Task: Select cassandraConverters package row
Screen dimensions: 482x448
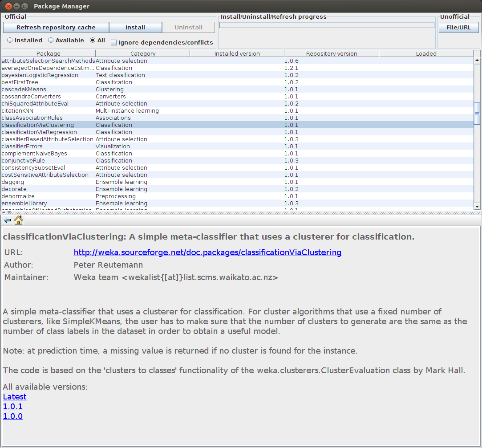Action: (237, 97)
